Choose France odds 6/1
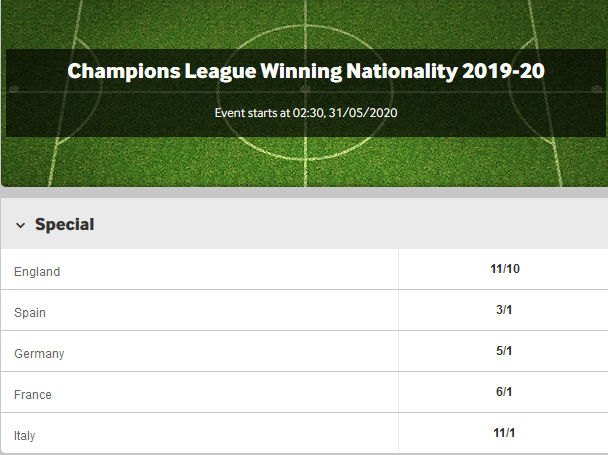The image size is (608, 455). tap(504, 392)
